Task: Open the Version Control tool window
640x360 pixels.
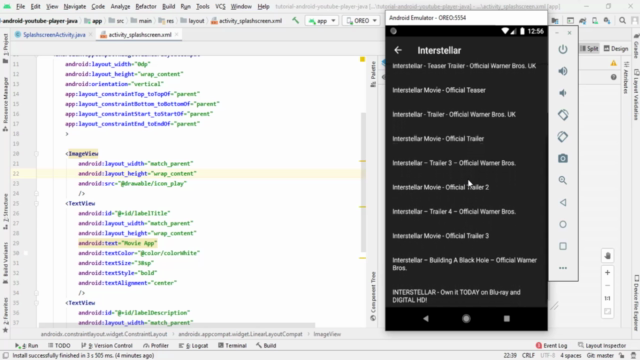Action: coord(107,345)
